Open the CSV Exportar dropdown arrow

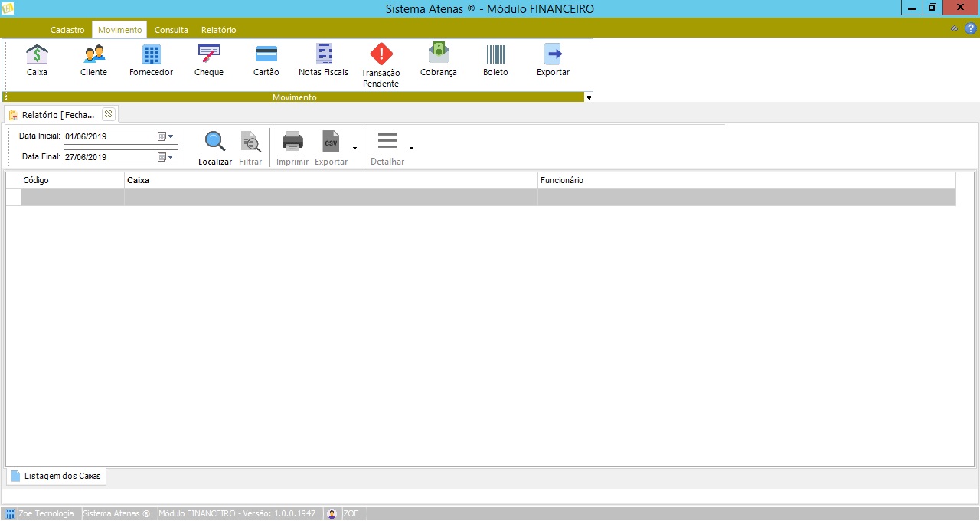coord(354,147)
